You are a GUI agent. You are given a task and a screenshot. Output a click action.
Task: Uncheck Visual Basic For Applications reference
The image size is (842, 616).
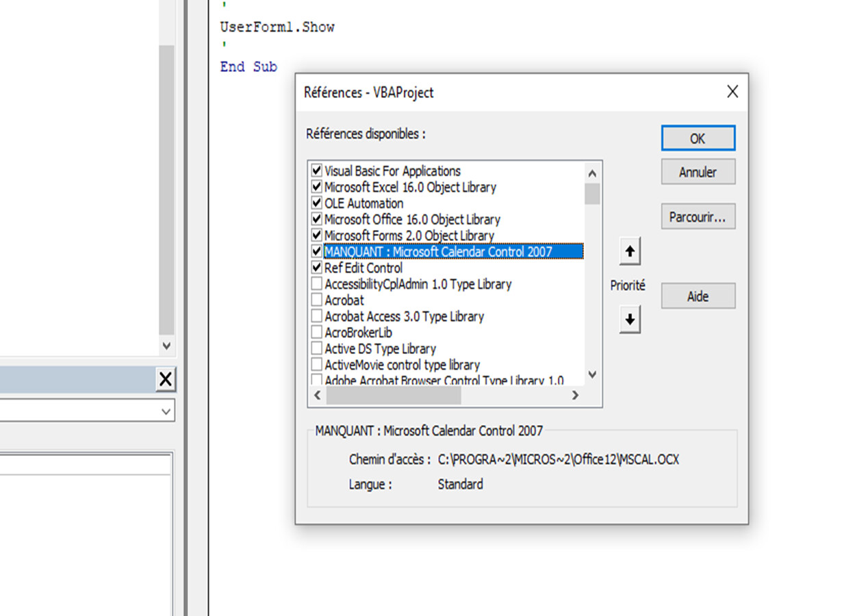(x=316, y=170)
